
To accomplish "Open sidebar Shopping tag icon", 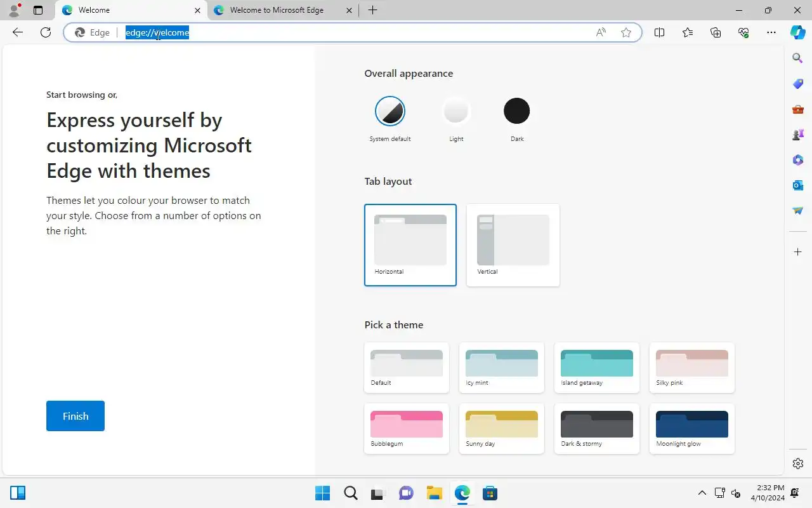I will pos(798,84).
